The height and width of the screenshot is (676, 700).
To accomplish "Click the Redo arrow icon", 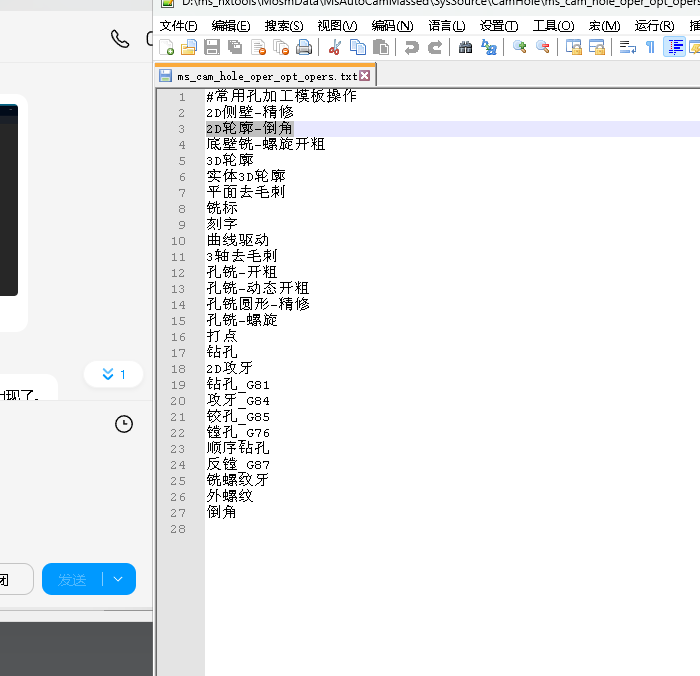I will (x=435, y=47).
